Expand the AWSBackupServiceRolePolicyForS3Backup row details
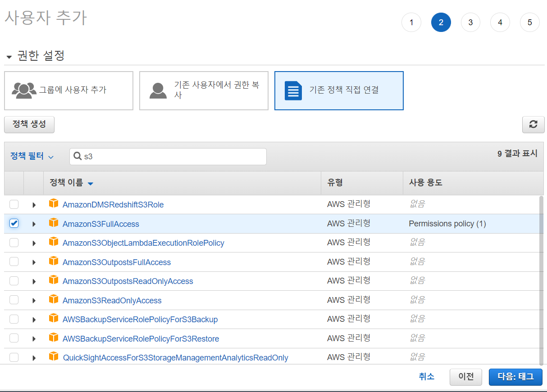 pyautogui.click(x=34, y=320)
